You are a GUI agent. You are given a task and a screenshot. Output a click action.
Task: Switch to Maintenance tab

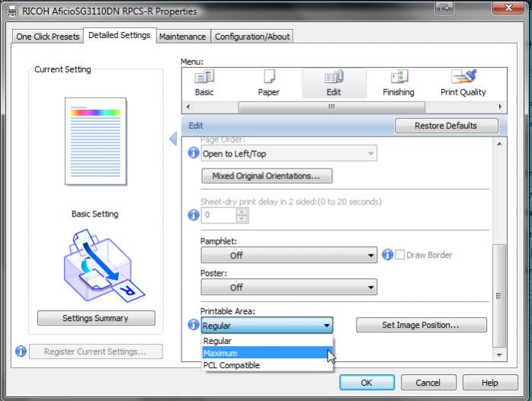click(x=182, y=37)
